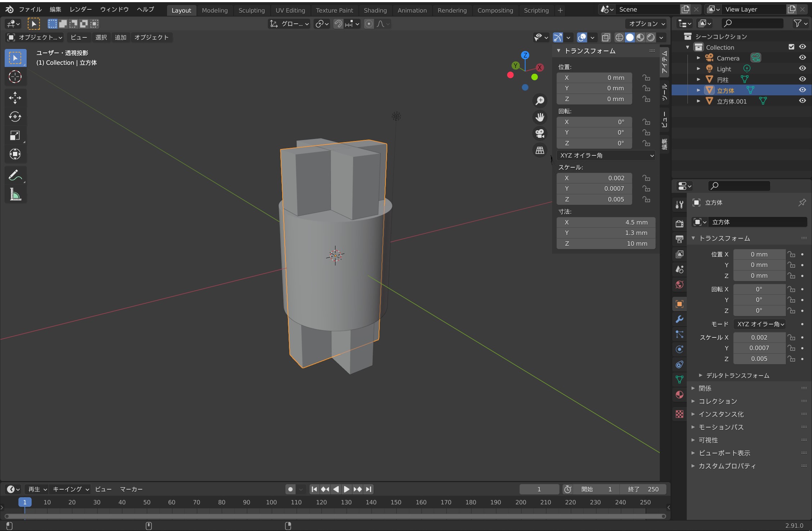Select the Move tool in the toolbar

coord(15,98)
